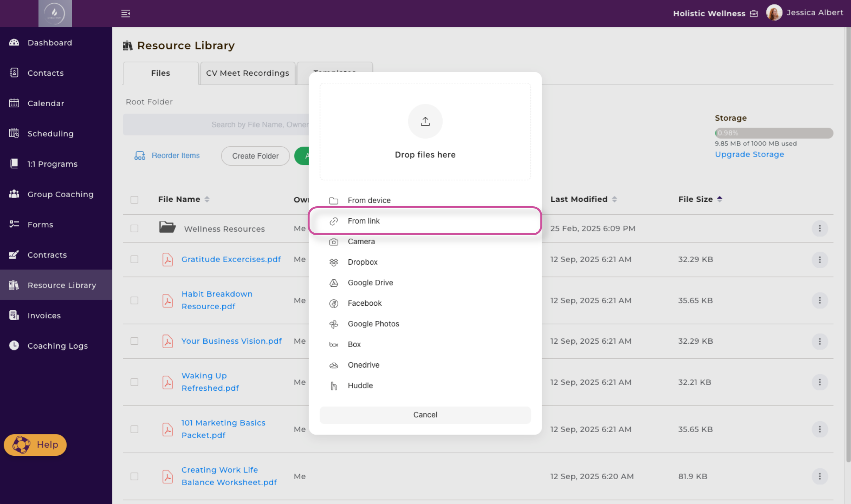Open the Wellness Resources folder
The width and height of the screenshot is (851, 504).
click(224, 229)
